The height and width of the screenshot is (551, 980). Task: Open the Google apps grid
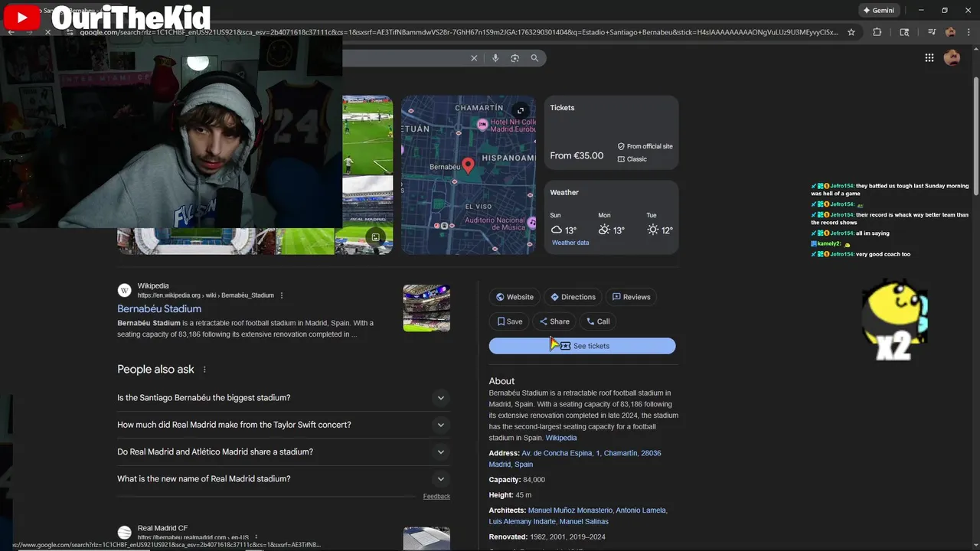[x=929, y=57]
